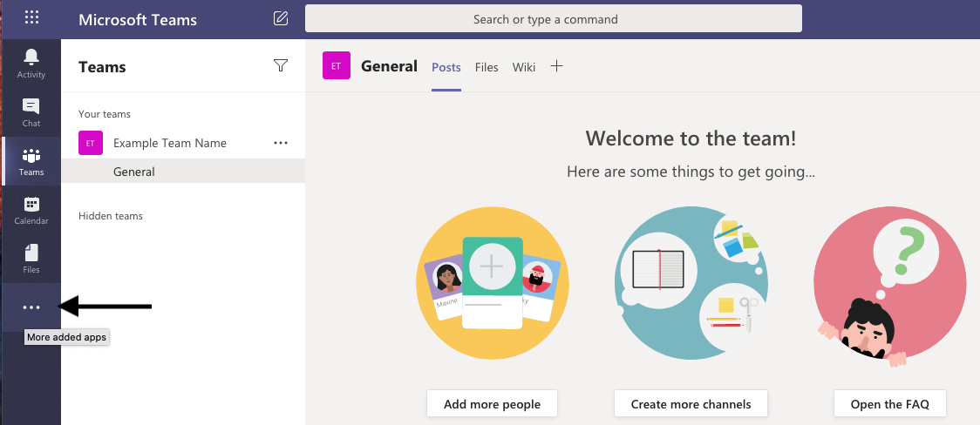The image size is (980, 425).
Task: Open more options for Example Team Name
Action: [281, 143]
